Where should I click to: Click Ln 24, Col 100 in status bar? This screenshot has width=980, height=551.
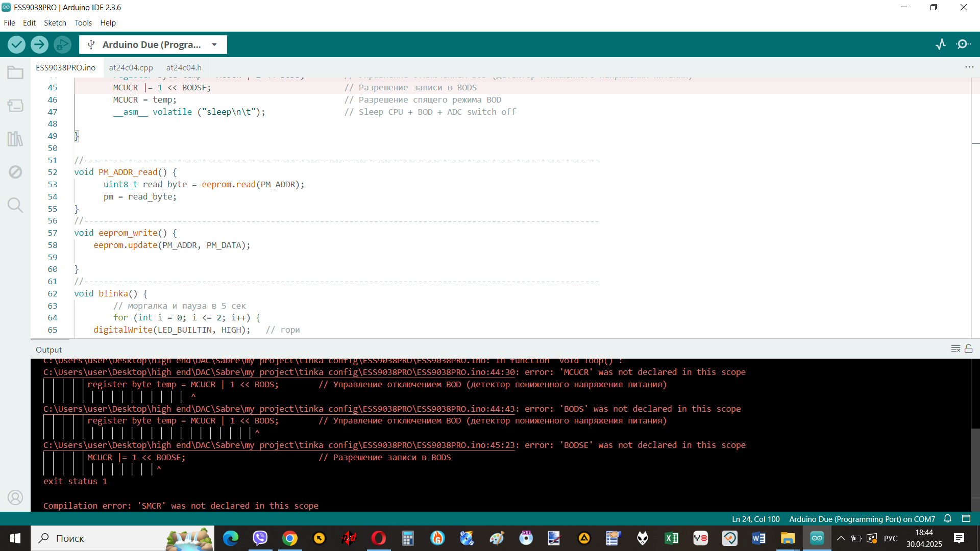(x=755, y=519)
